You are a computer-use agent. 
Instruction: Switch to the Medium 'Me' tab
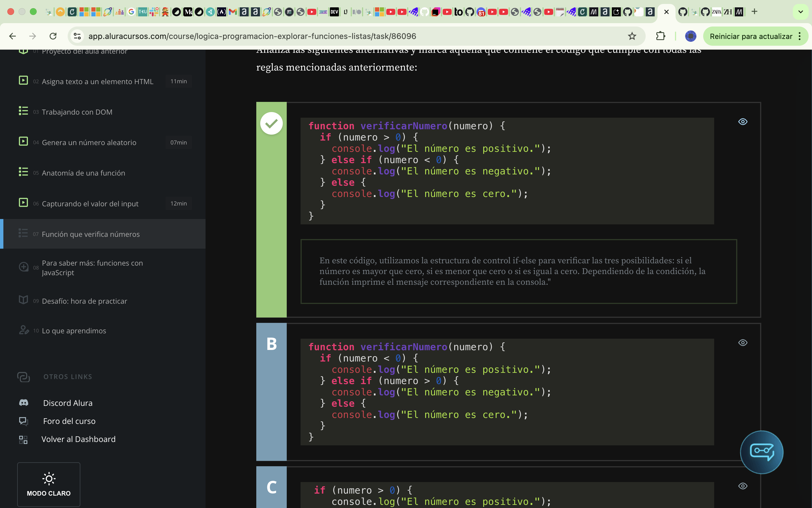pyautogui.click(x=187, y=12)
